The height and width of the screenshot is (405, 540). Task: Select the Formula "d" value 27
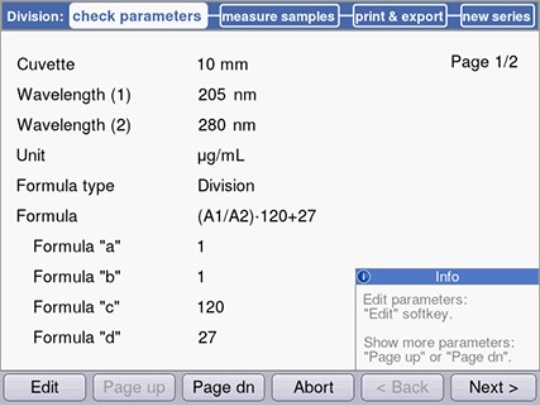point(207,337)
